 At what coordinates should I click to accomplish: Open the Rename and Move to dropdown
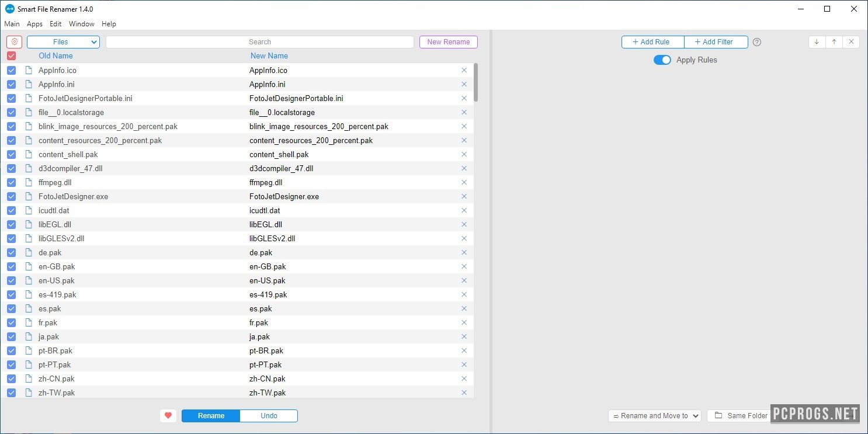click(x=654, y=416)
